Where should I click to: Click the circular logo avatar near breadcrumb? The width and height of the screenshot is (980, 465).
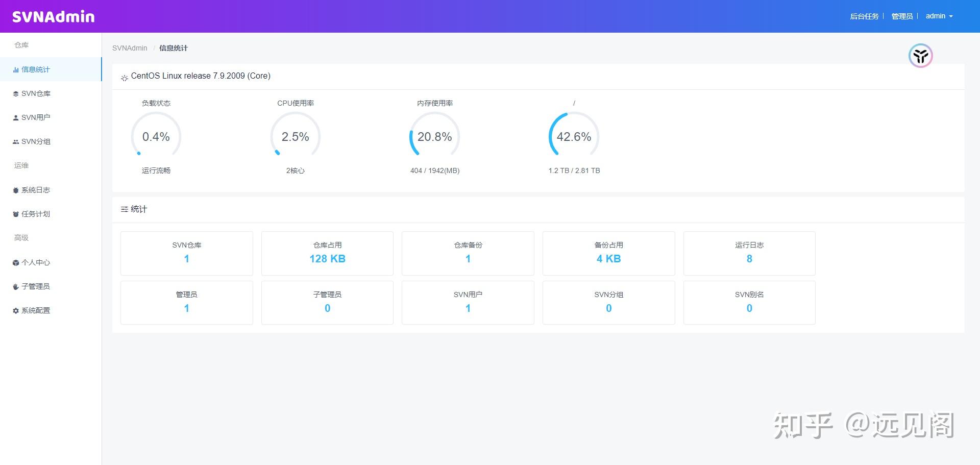(920, 56)
